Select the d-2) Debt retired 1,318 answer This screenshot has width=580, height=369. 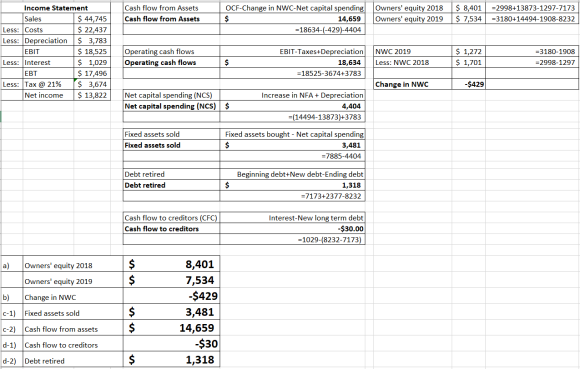pos(171,360)
